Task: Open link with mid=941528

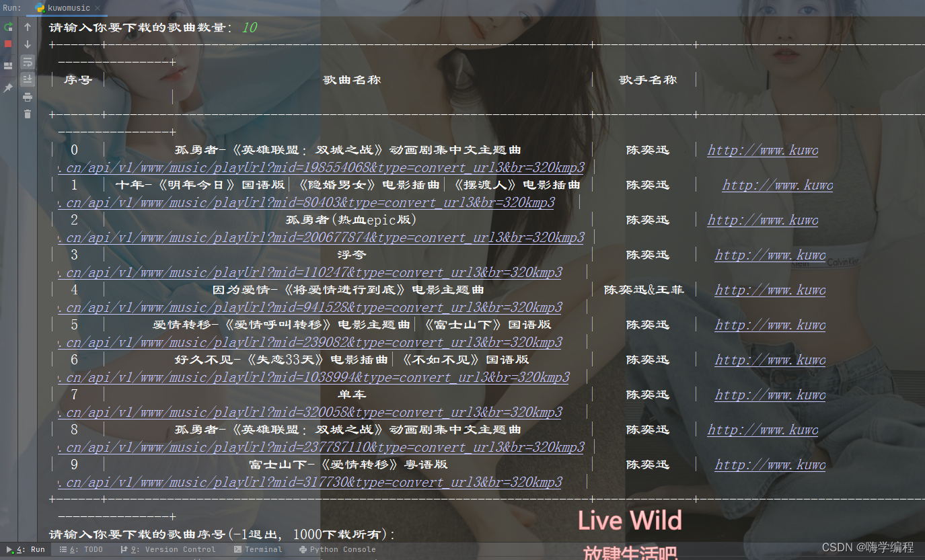Action: coord(309,307)
